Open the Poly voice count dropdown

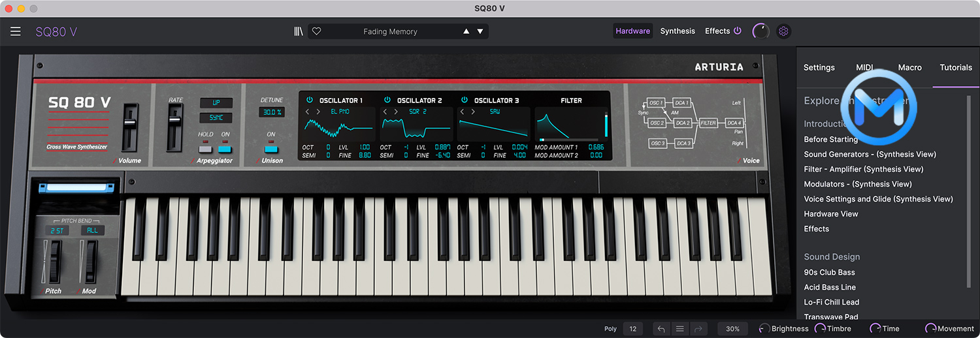[x=632, y=329]
